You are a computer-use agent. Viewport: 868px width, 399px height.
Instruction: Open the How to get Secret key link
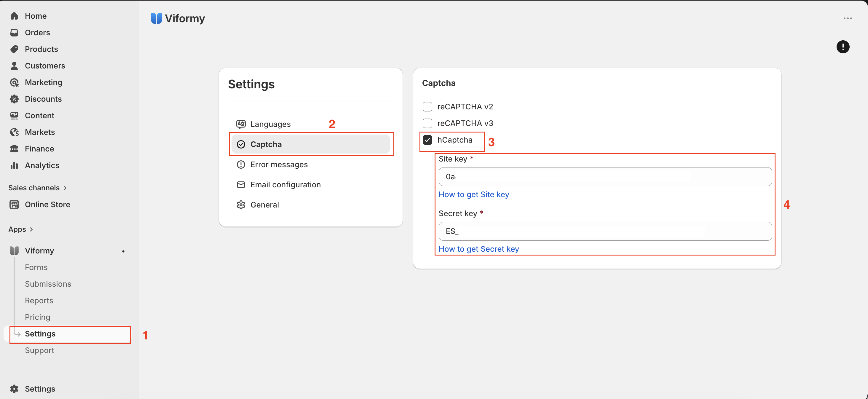click(x=478, y=249)
